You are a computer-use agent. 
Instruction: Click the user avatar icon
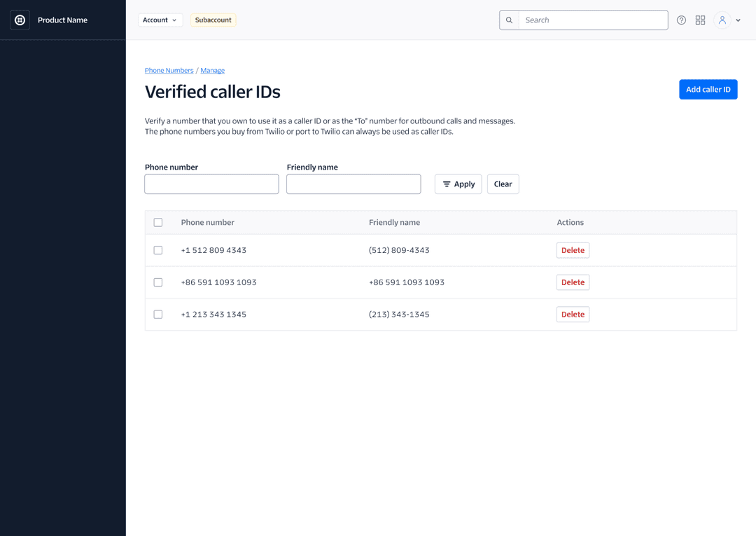(x=722, y=20)
